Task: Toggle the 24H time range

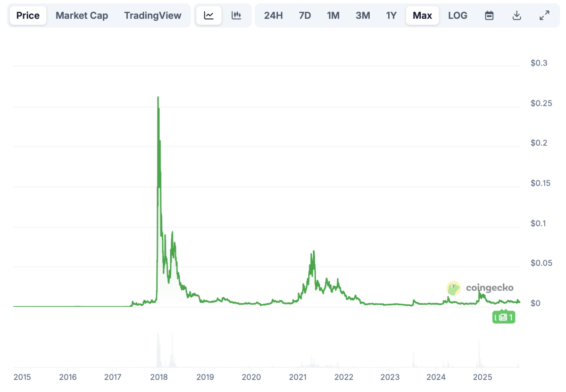Action: [x=273, y=15]
